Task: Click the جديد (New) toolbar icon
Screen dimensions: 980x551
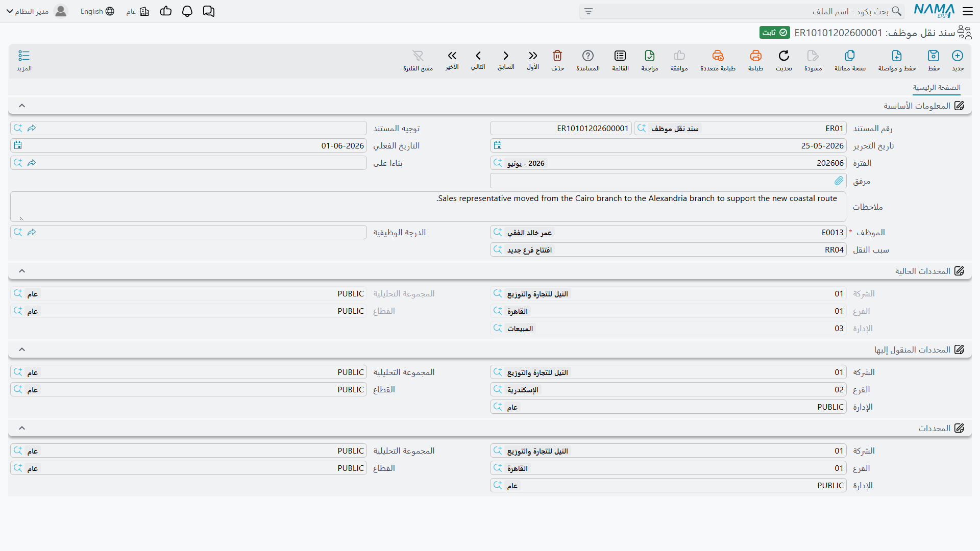Action: [958, 56]
